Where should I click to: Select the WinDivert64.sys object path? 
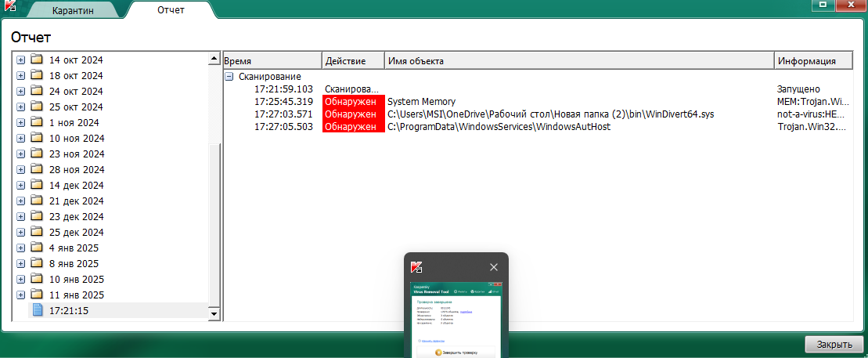(551, 114)
